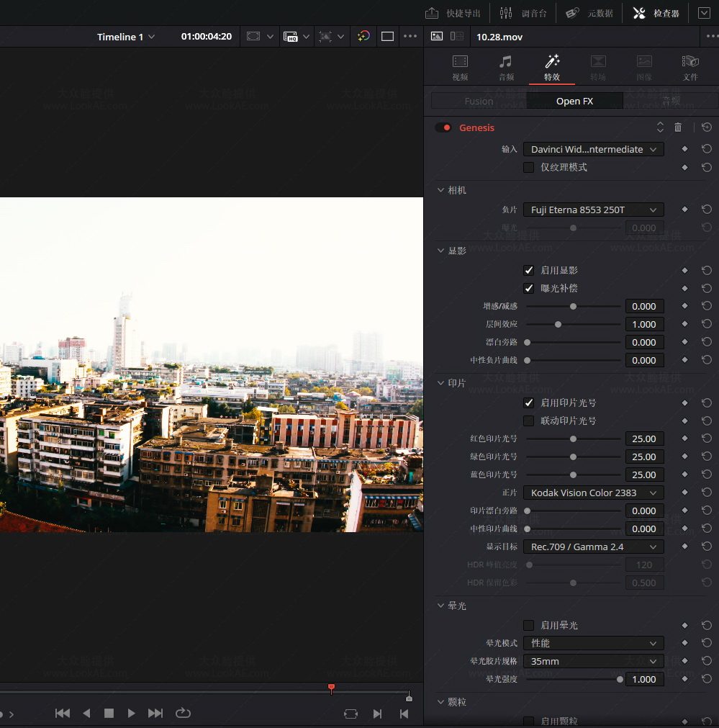Add keyframe for 印片漂白旁路
Screen dimensions: 719x728
tap(684, 511)
